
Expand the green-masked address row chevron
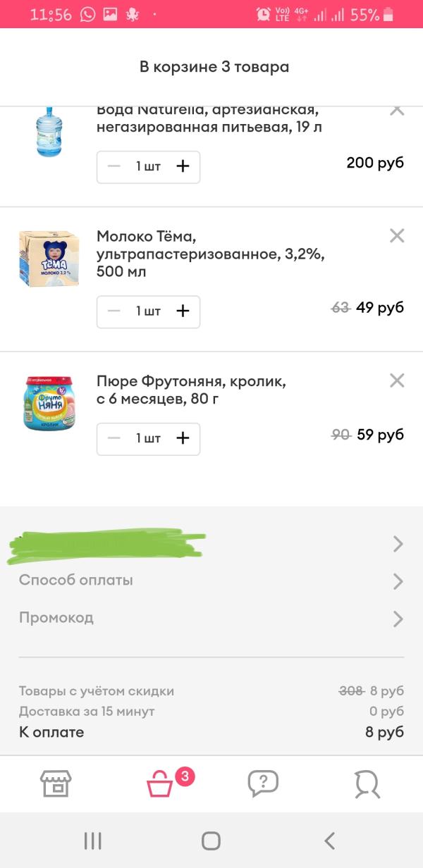coord(398,543)
